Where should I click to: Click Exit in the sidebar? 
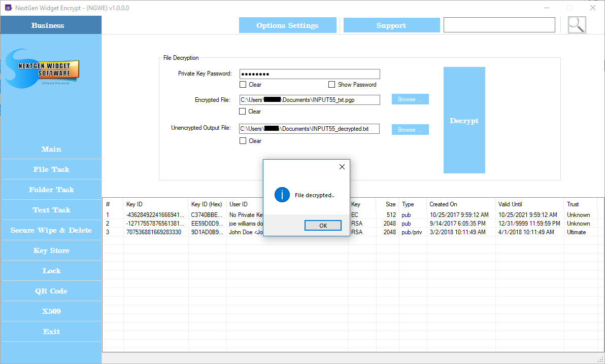click(x=51, y=332)
